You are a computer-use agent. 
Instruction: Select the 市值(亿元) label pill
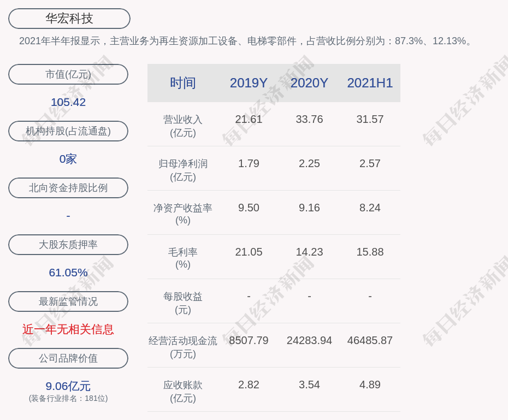click(68, 74)
